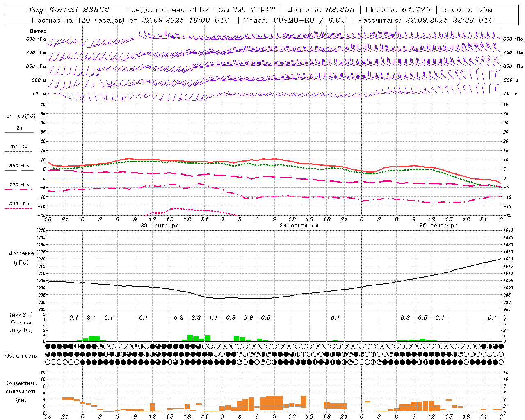Click the 'Осадки' precipitation panel label
This screenshot has width=525, height=420.
[21, 322]
